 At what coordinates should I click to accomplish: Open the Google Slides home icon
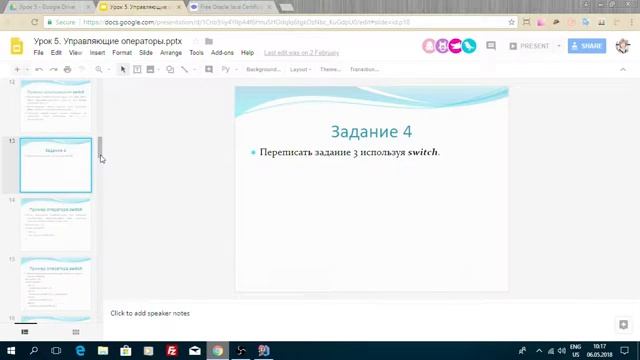17,46
